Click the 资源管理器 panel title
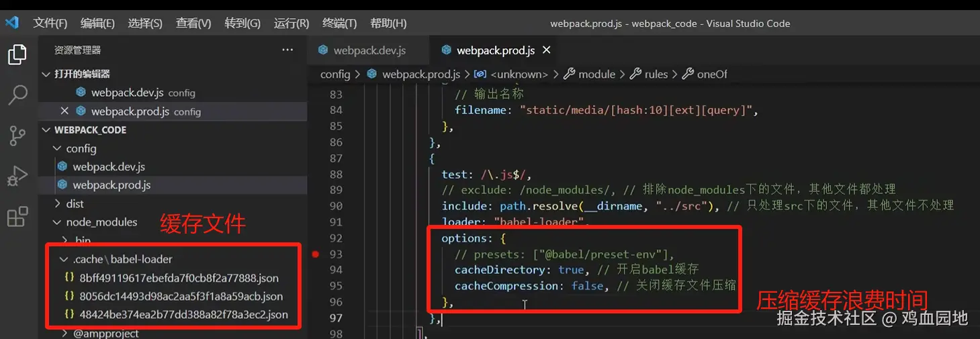Image resolution: width=980 pixels, height=339 pixels. (77, 50)
